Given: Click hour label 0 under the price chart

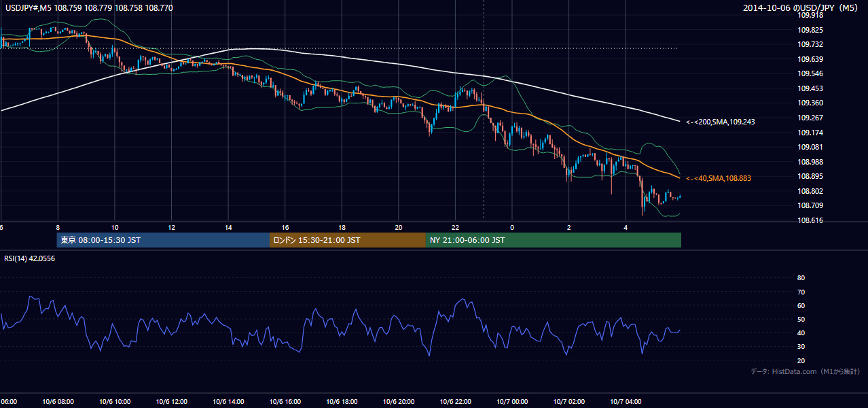Looking at the screenshot, I should click(512, 227).
